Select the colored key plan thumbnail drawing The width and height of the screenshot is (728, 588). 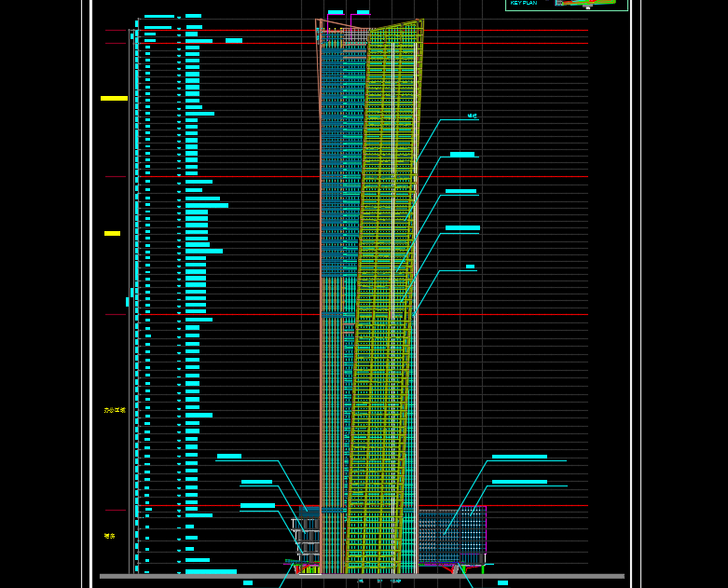[x=585, y=3]
